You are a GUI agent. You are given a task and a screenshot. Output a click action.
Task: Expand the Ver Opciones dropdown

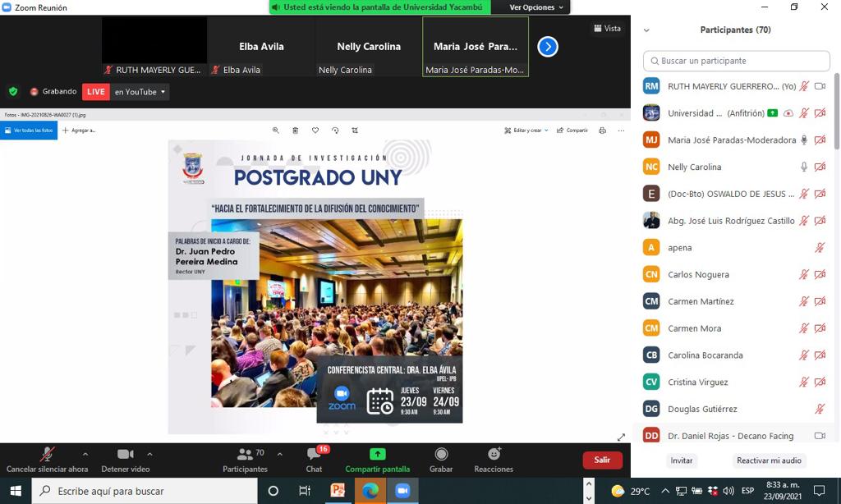coord(536,7)
